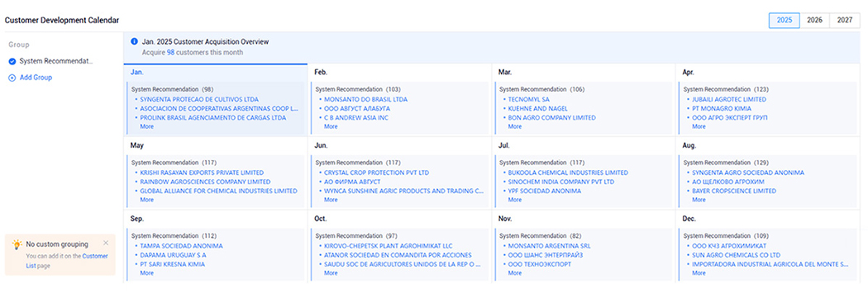Expand More under April customers
This screenshot has width=868, height=298.
699,126
